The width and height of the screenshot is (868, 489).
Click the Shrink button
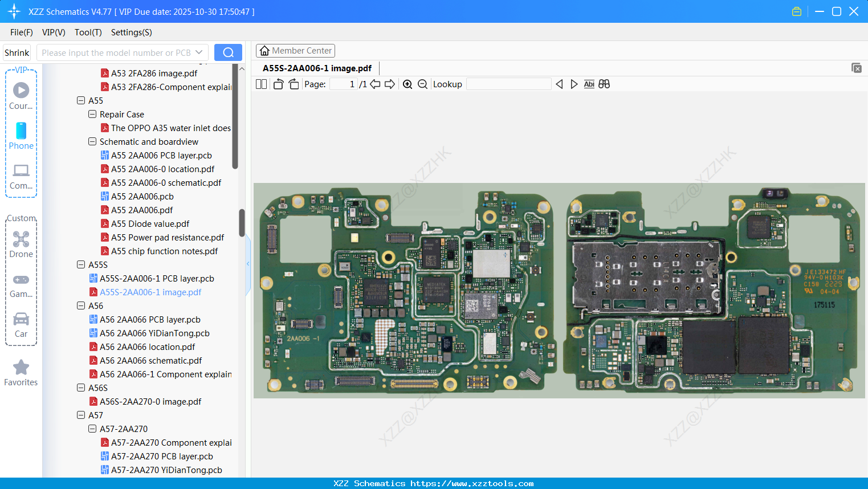click(x=17, y=52)
